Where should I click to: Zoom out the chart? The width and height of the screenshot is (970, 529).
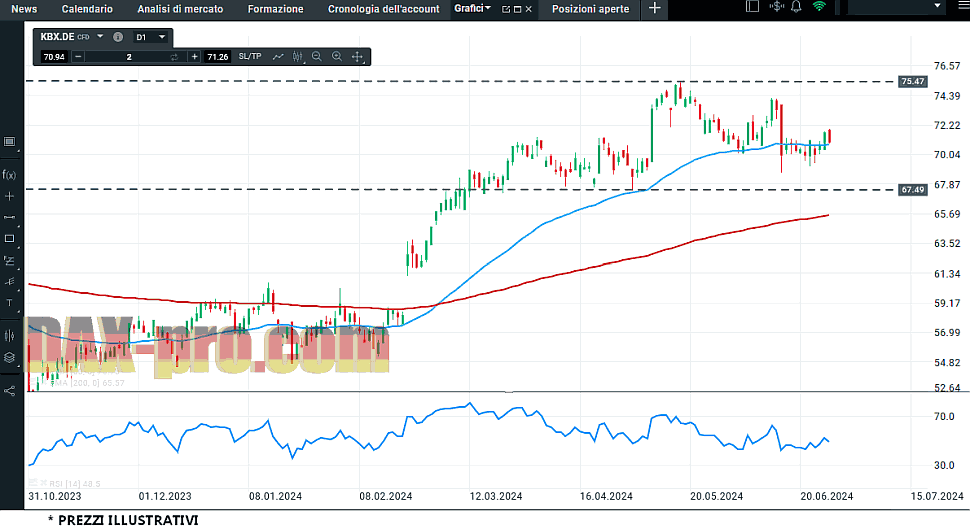tap(317, 56)
